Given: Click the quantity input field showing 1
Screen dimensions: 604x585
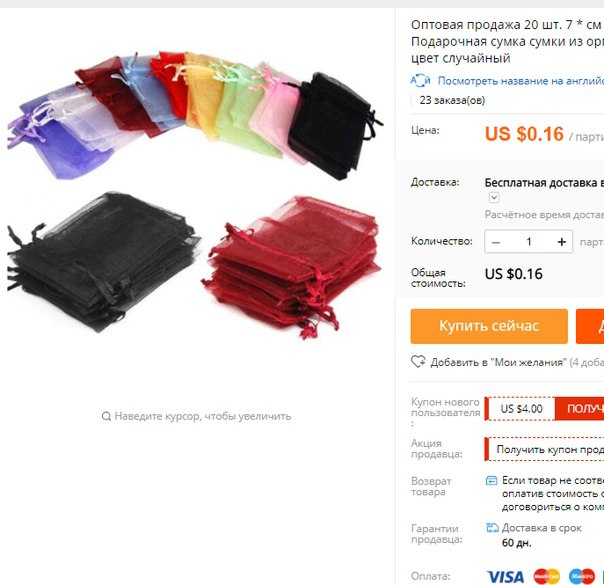Looking at the screenshot, I should pos(529,242).
